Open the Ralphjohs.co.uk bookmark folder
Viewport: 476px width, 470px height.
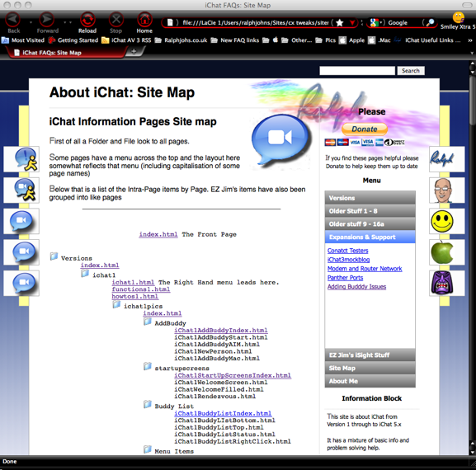[x=181, y=40]
